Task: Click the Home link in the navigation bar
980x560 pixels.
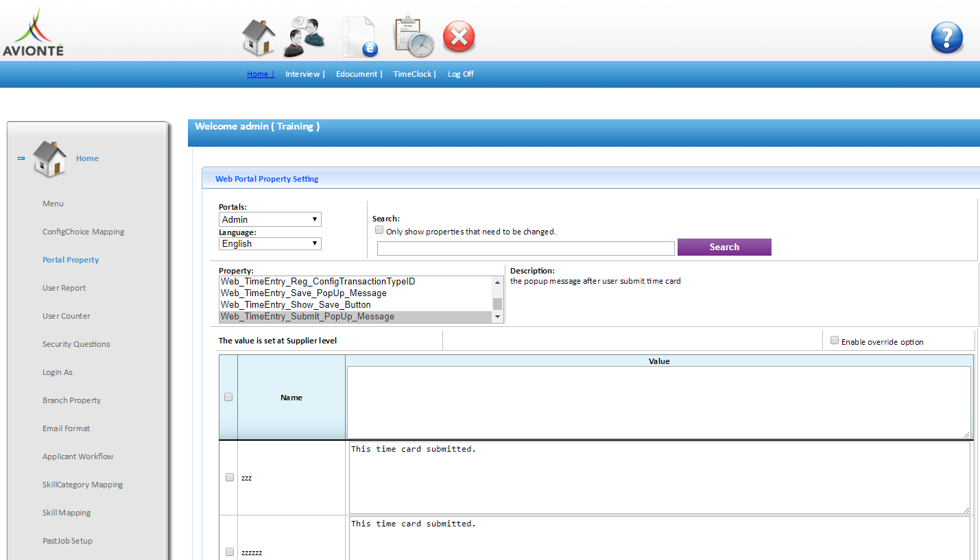Action: 261,74
